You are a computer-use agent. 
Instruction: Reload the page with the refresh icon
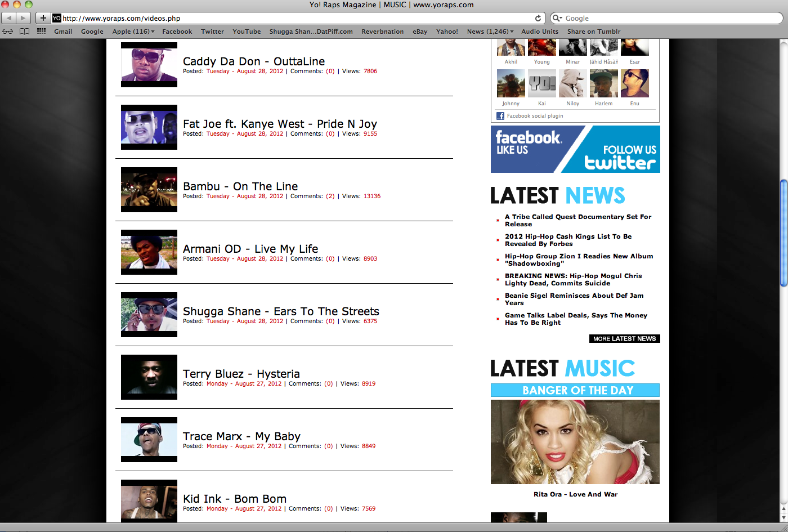click(x=538, y=18)
